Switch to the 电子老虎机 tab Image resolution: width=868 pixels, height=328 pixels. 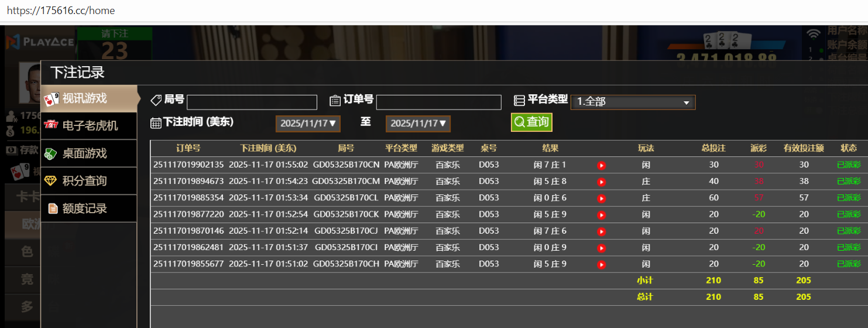click(89, 126)
